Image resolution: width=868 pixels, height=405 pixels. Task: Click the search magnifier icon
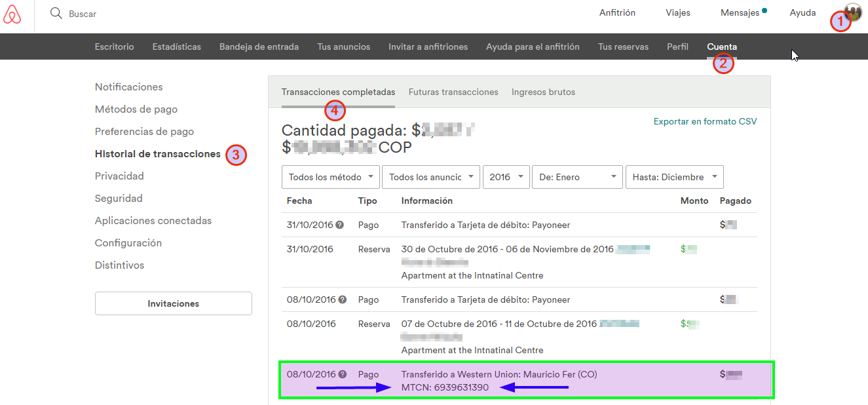click(x=56, y=13)
